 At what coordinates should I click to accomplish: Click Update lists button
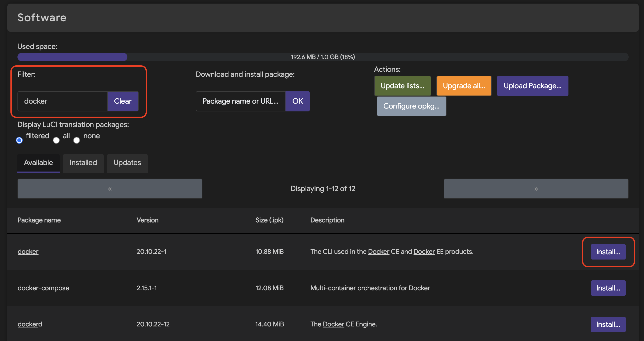[402, 86]
